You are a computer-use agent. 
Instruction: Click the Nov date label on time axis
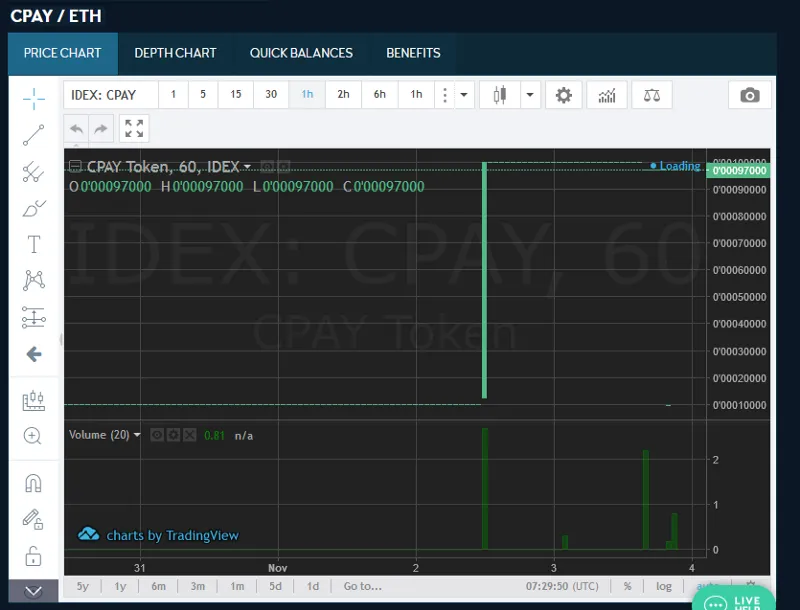point(278,568)
